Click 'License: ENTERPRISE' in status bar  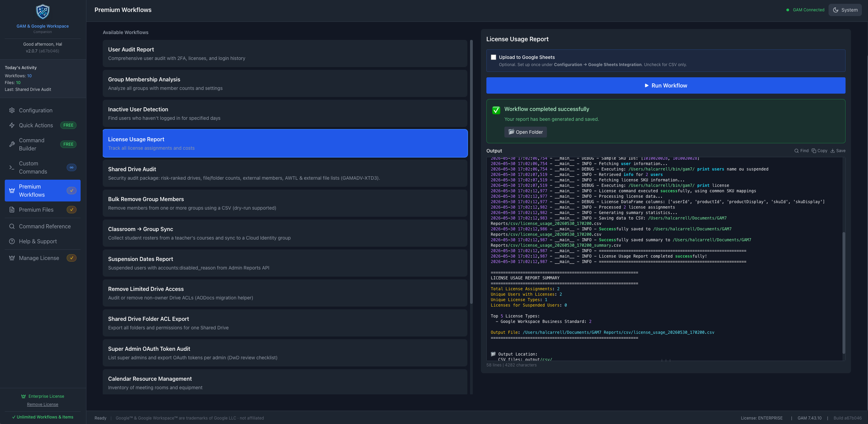pos(761,418)
